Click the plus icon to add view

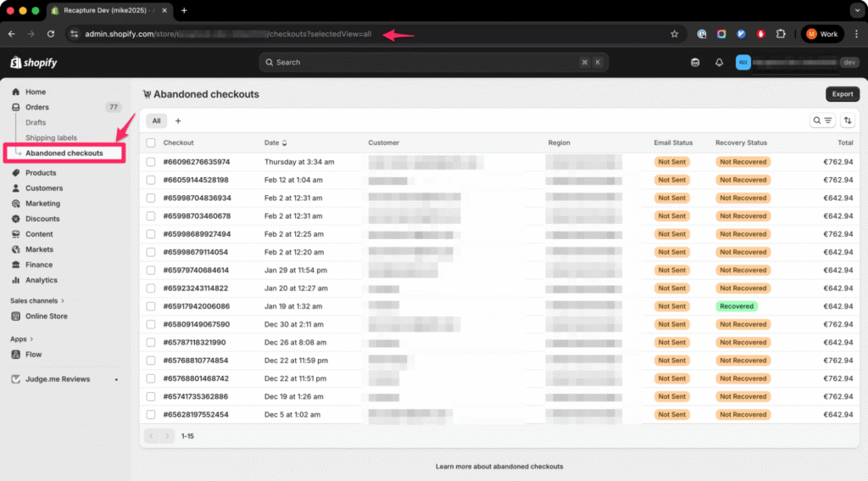[x=178, y=121]
